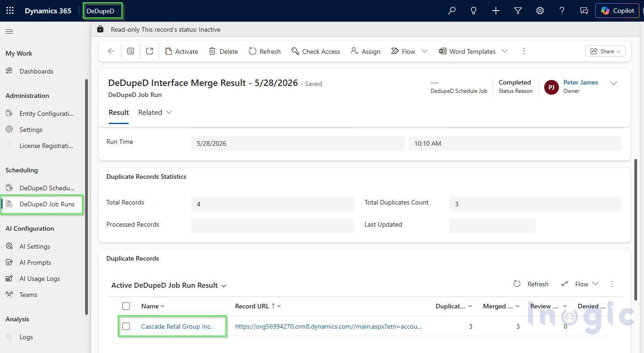Click the Last Updated field
Viewport: 644px width, 353px height.
point(492,226)
